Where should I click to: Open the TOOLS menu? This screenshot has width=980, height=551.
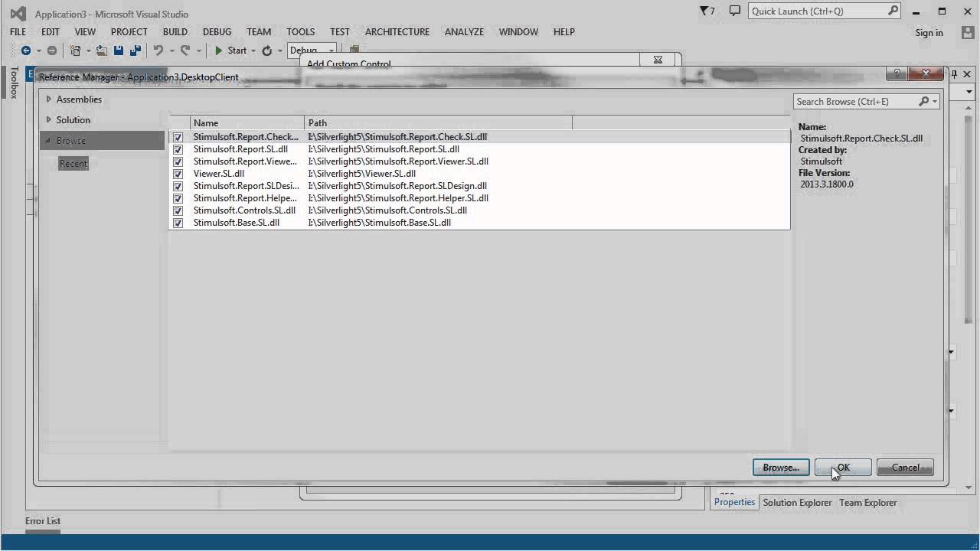[301, 31]
